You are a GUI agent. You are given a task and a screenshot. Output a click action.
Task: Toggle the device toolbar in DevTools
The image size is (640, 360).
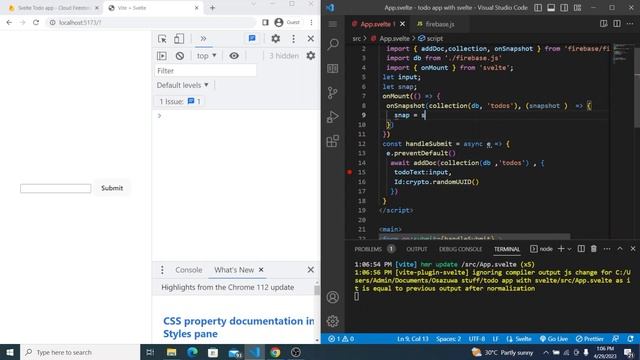pos(179,39)
